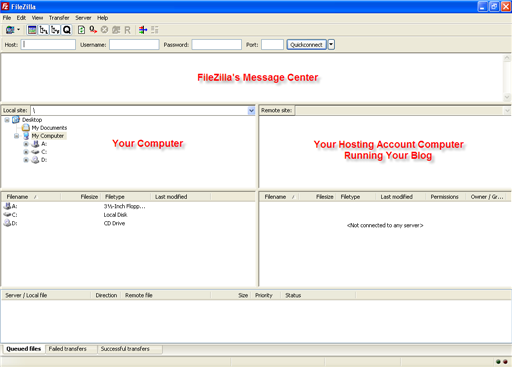Switch to the Queued files tab
Image resolution: width=512 pixels, height=367 pixels.
click(24, 349)
